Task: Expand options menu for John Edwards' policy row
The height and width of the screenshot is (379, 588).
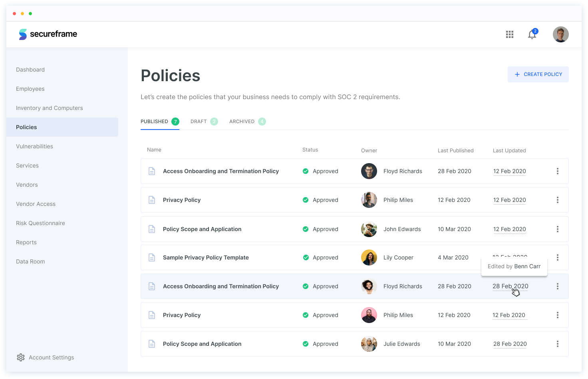Action: 557,229
